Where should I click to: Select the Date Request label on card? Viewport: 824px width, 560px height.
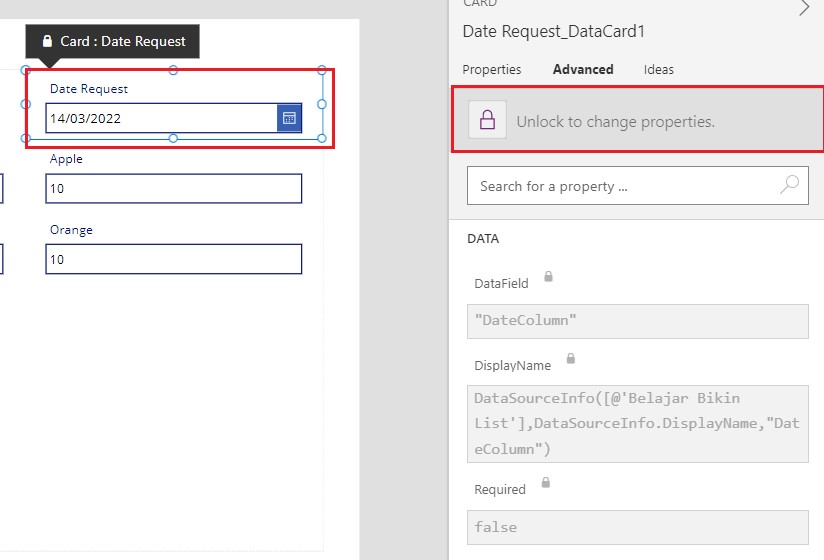pyautogui.click(x=89, y=89)
